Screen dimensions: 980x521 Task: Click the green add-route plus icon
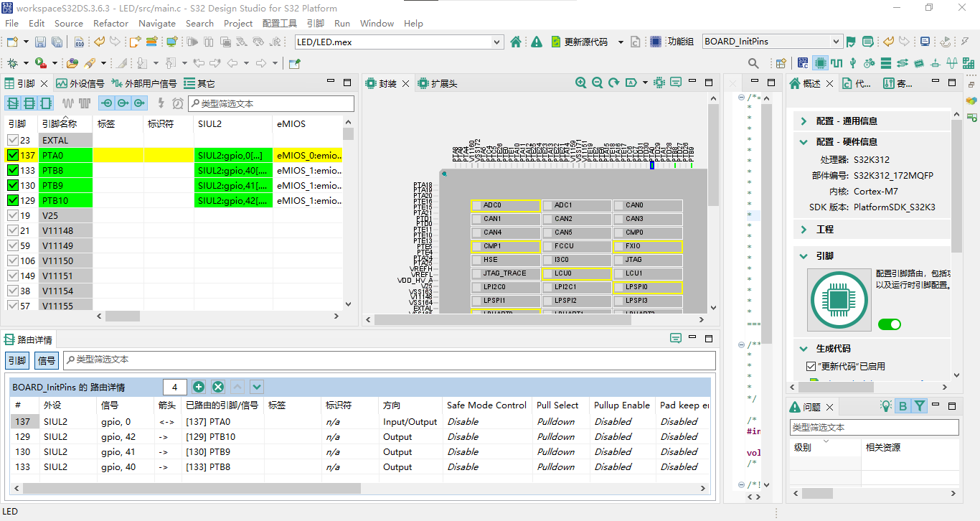(199, 387)
